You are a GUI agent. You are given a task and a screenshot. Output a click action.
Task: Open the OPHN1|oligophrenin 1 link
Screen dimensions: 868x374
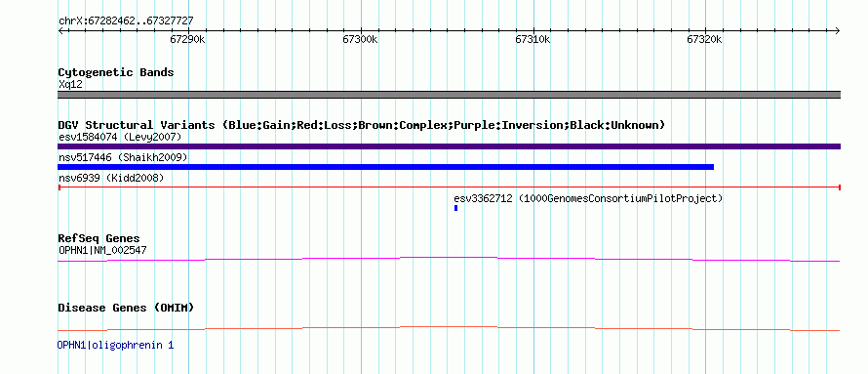click(x=115, y=345)
